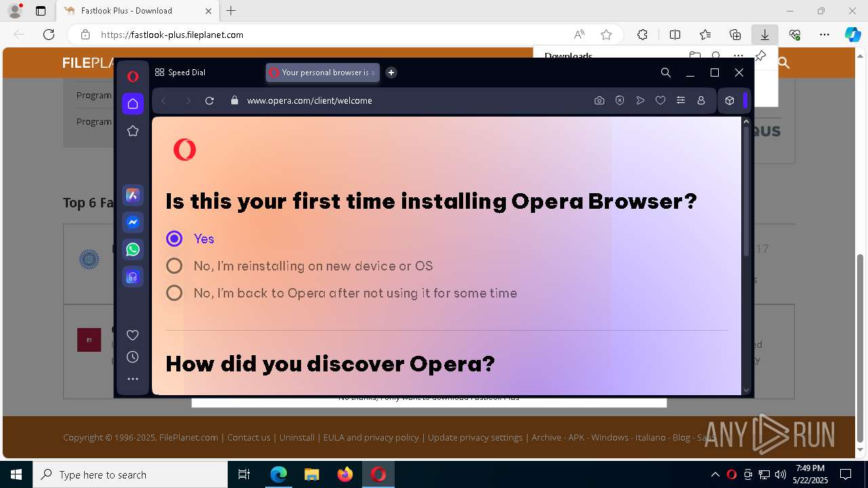Take a snapshot with camera icon
The image size is (868, 488).
tap(599, 100)
